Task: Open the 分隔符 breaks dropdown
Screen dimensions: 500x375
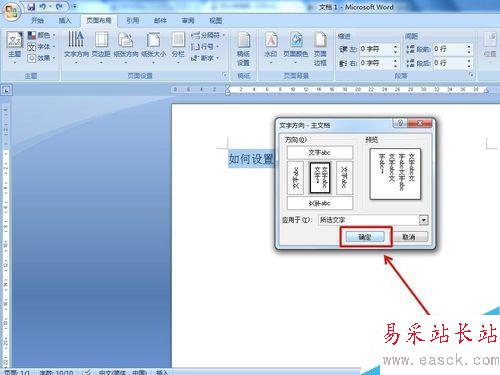Action: 208,35
